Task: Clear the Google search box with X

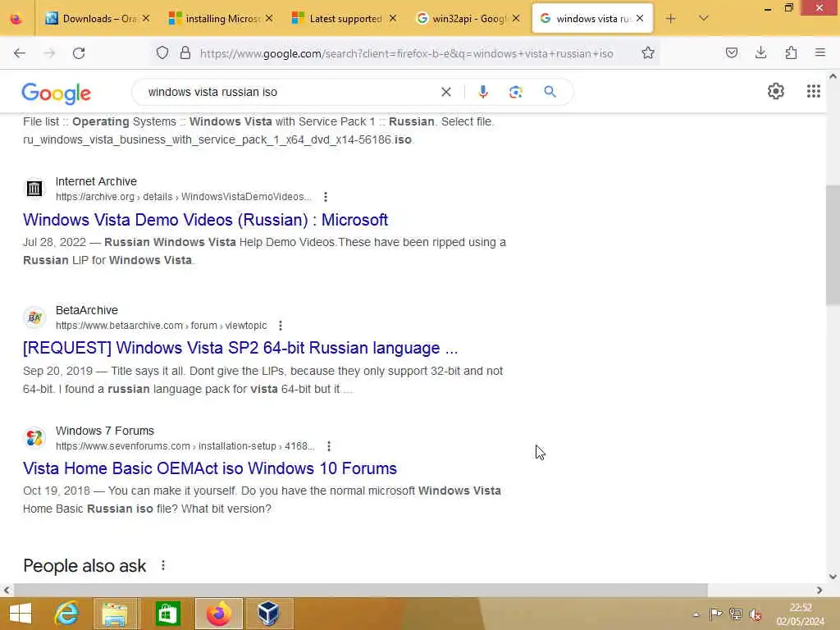Action: click(445, 92)
